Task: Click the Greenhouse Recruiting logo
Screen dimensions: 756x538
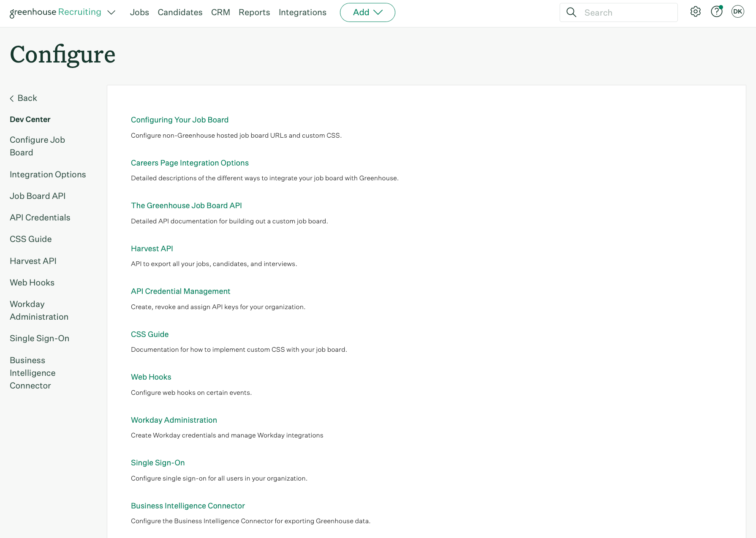Action: 55,12
